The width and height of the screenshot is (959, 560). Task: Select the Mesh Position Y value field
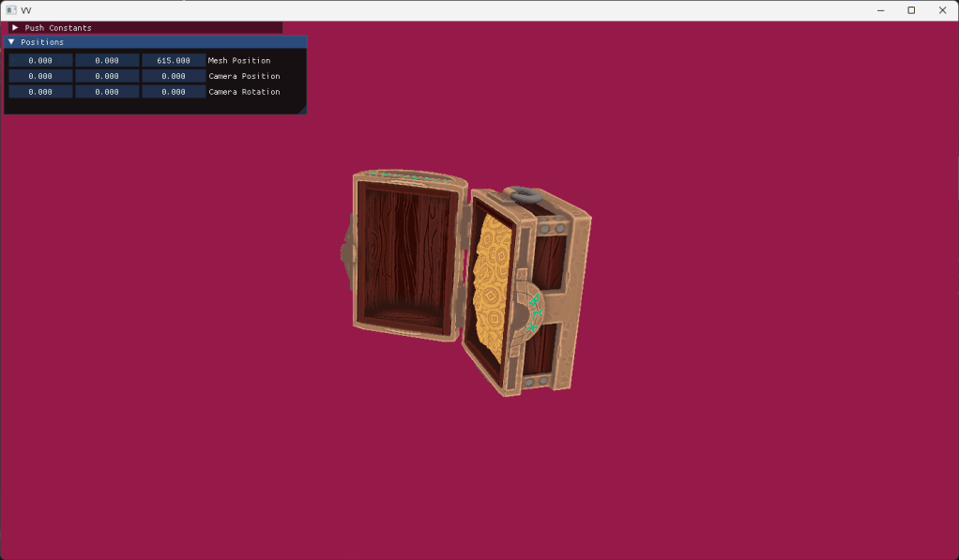(107, 60)
